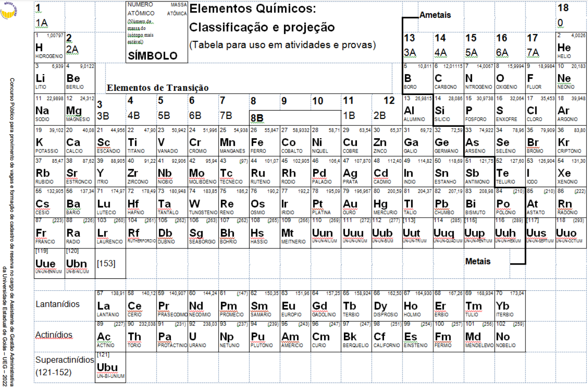Choose the Sódio (Na) element cell
588x389 pixels.
click(x=49, y=110)
